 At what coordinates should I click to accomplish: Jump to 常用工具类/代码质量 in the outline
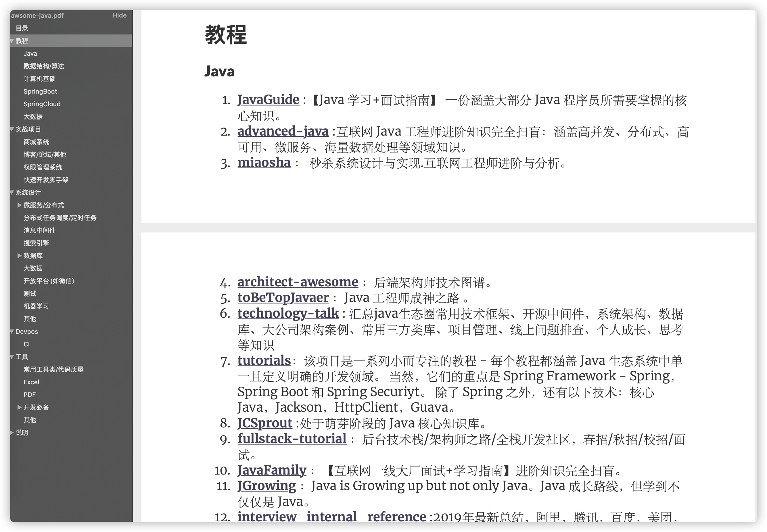[53, 370]
